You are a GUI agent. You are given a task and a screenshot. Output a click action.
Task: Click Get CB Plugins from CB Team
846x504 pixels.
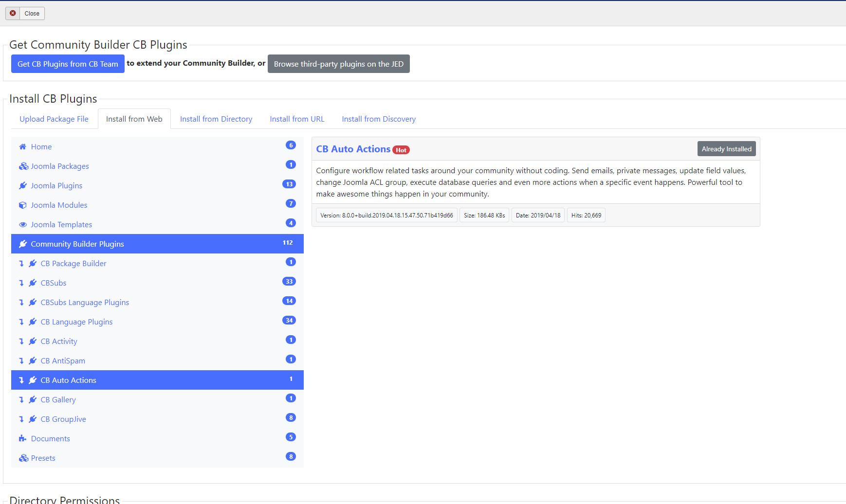[68, 64]
